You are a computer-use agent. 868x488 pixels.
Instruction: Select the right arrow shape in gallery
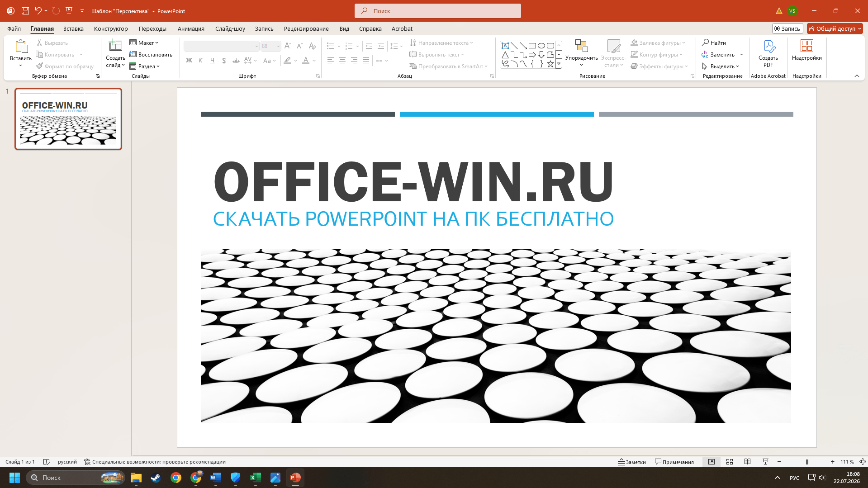(532, 55)
